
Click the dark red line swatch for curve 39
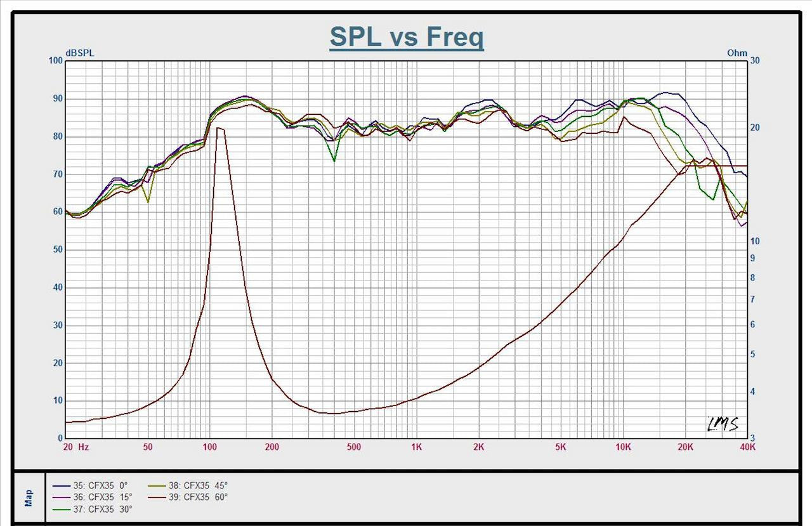point(156,497)
